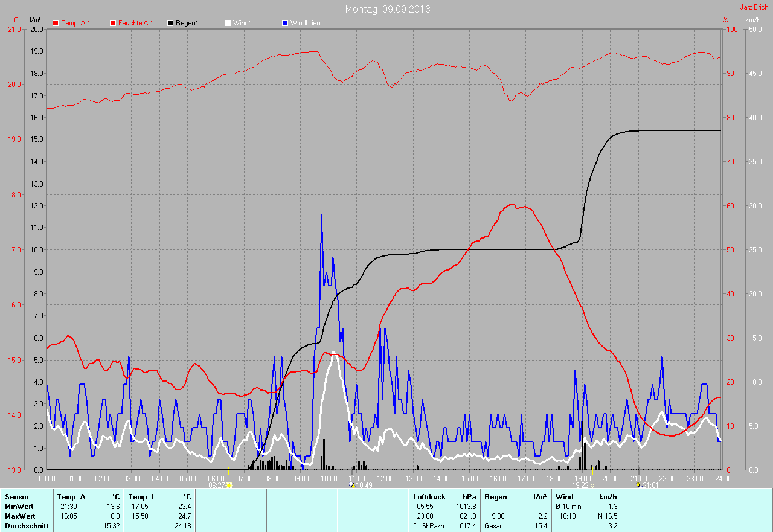Click the moonset marker at 21:01

(638, 485)
